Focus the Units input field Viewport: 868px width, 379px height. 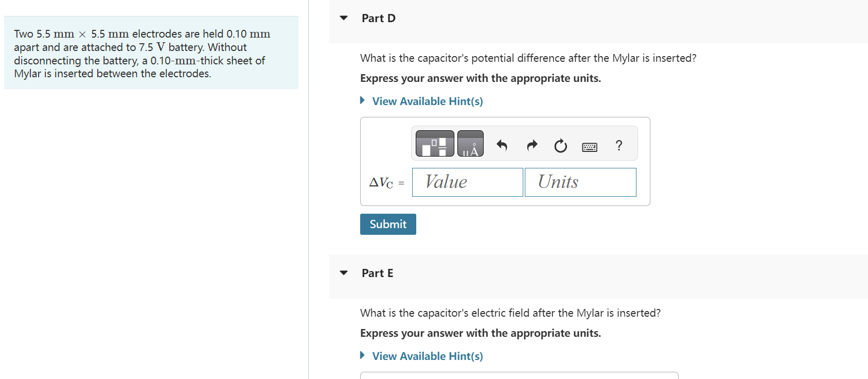580,182
